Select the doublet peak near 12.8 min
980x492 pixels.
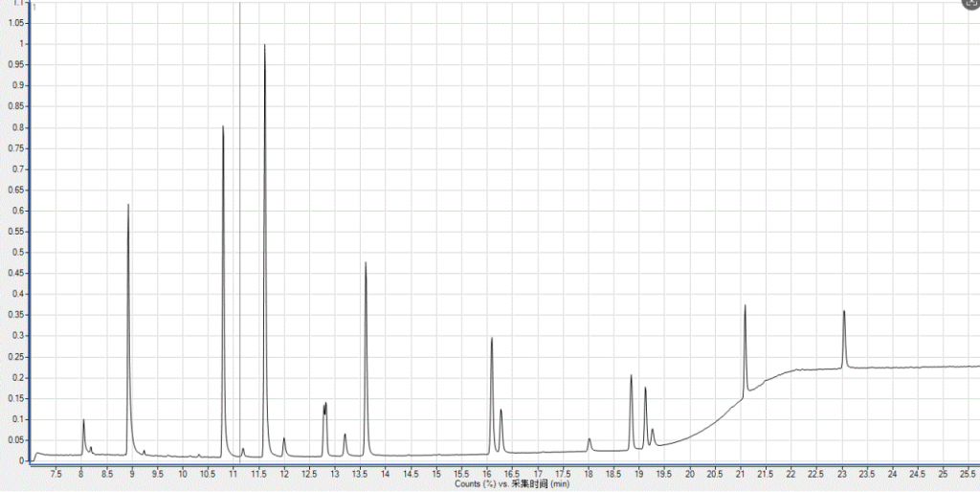point(325,406)
